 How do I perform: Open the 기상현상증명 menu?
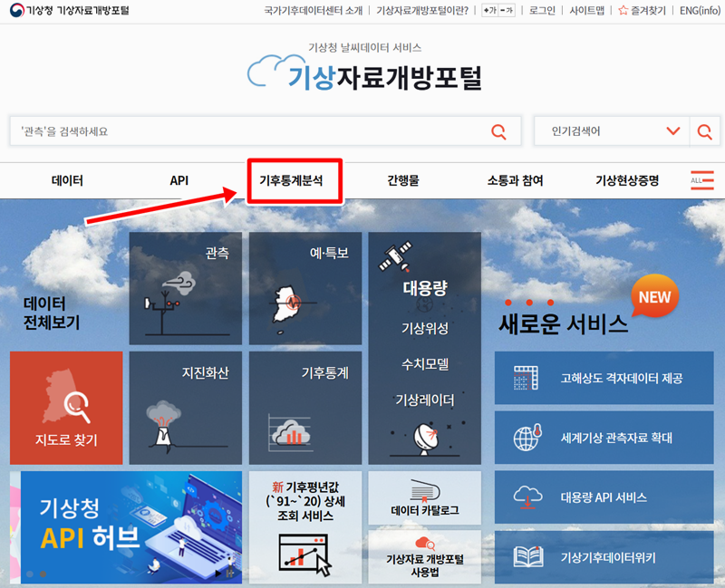pyautogui.click(x=626, y=180)
